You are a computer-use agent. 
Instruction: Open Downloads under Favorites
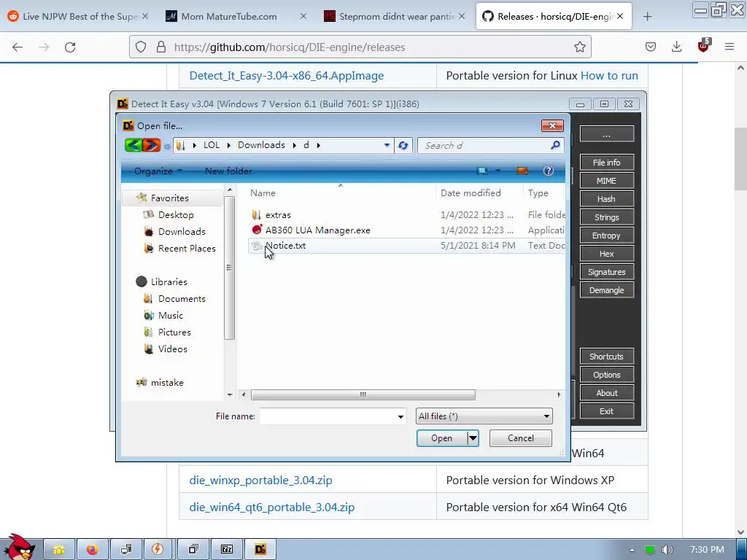182,231
